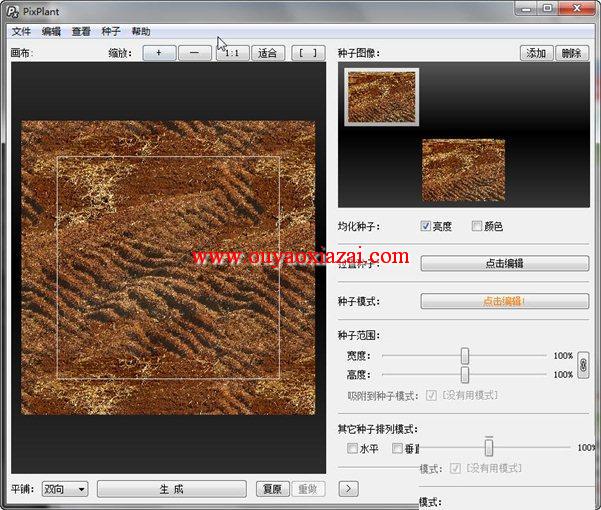Toggle the width-height chain link icon
The width and height of the screenshot is (601, 510).
(583, 365)
